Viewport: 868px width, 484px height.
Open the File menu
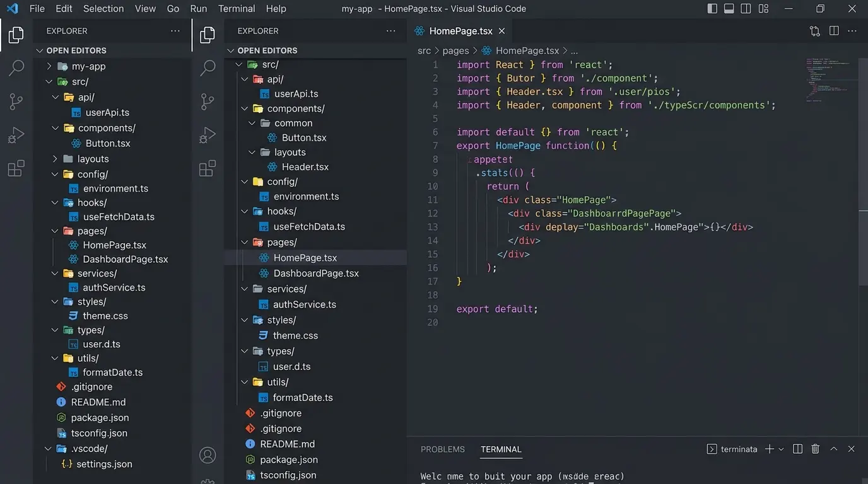[37, 9]
